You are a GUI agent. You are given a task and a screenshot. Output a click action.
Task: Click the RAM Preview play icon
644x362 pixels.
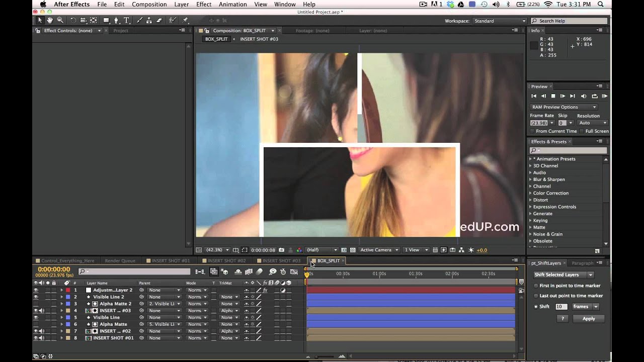605,96
